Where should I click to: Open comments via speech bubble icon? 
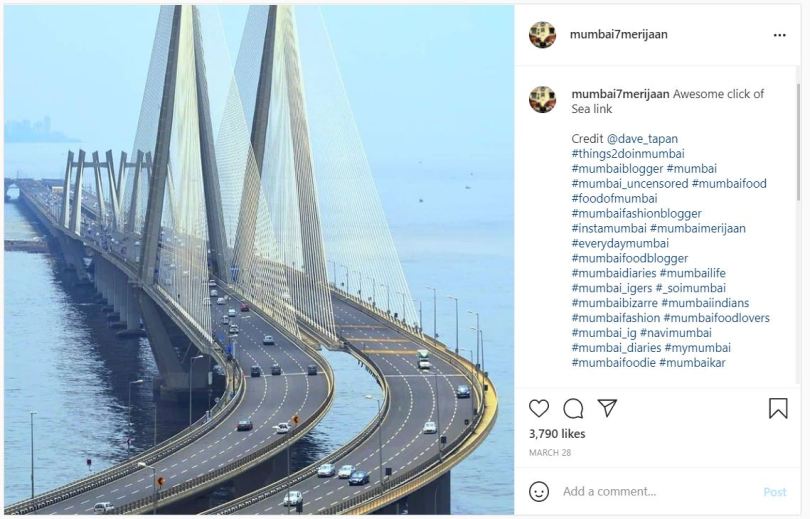point(573,408)
